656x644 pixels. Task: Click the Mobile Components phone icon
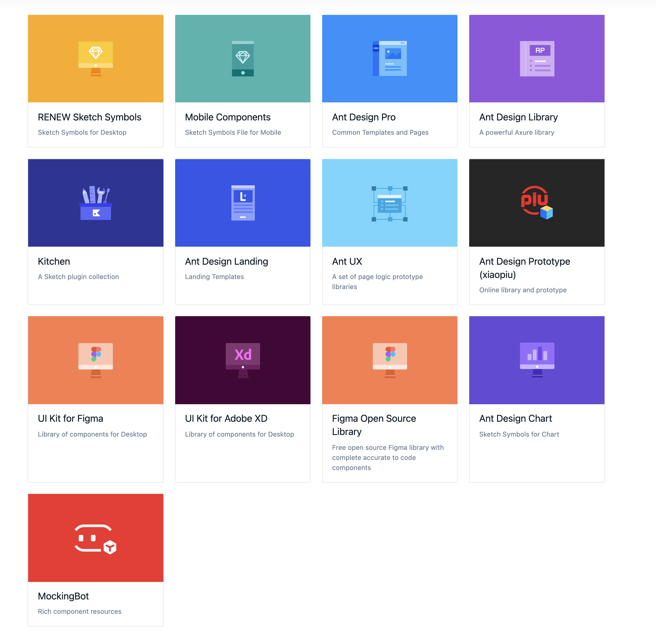click(x=243, y=59)
